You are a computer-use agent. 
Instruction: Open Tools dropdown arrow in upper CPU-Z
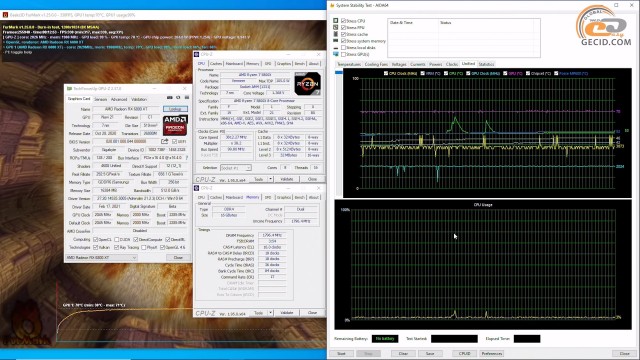pos(270,179)
